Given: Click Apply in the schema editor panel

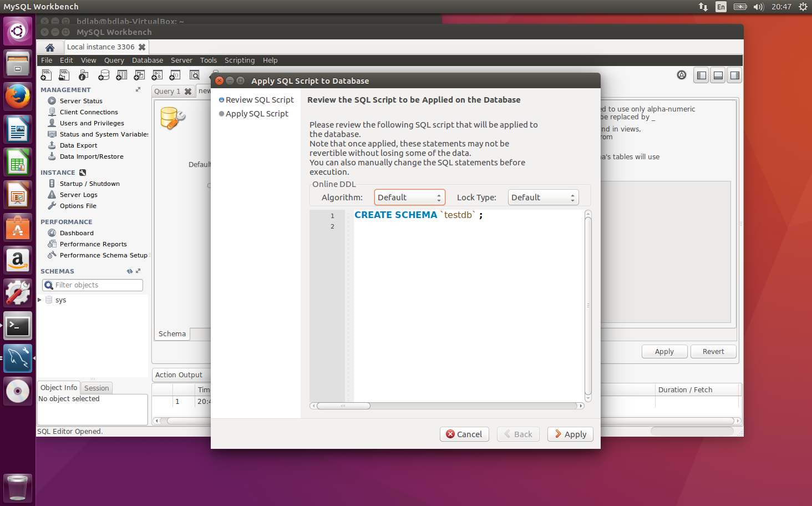Looking at the screenshot, I should click(664, 352).
